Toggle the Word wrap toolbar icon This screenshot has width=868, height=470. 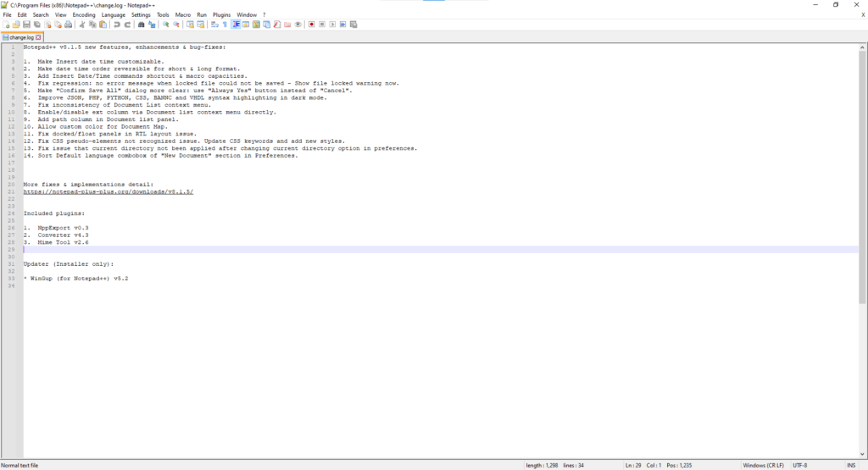[x=214, y=25]
